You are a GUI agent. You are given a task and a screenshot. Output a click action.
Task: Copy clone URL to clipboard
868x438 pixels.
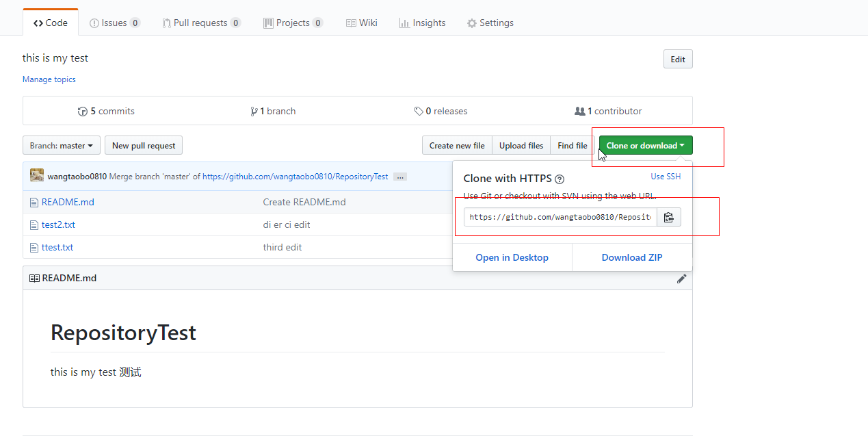669,218
